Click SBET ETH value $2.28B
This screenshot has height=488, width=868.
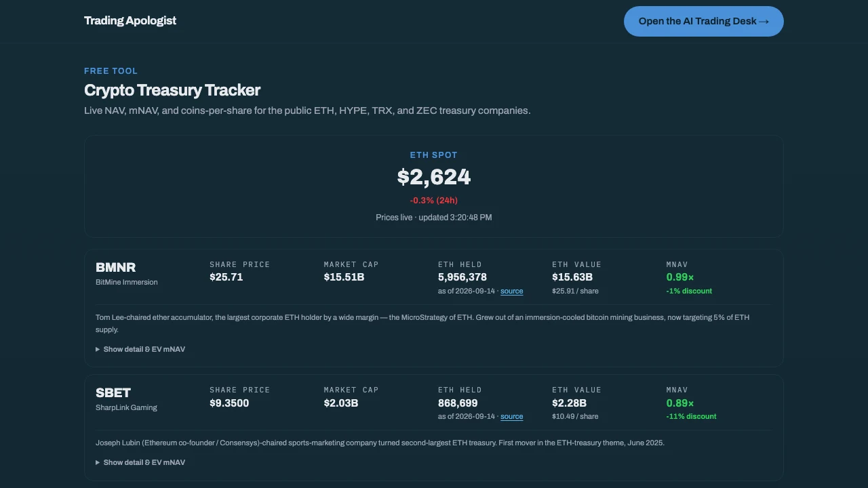pos(570,403)
